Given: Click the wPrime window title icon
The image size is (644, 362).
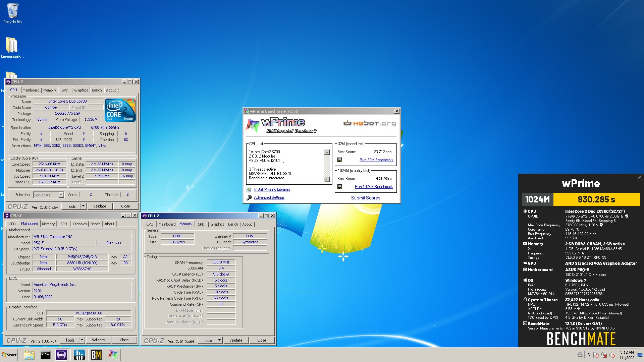Looking at the screenshot, I should coord(247,111).
